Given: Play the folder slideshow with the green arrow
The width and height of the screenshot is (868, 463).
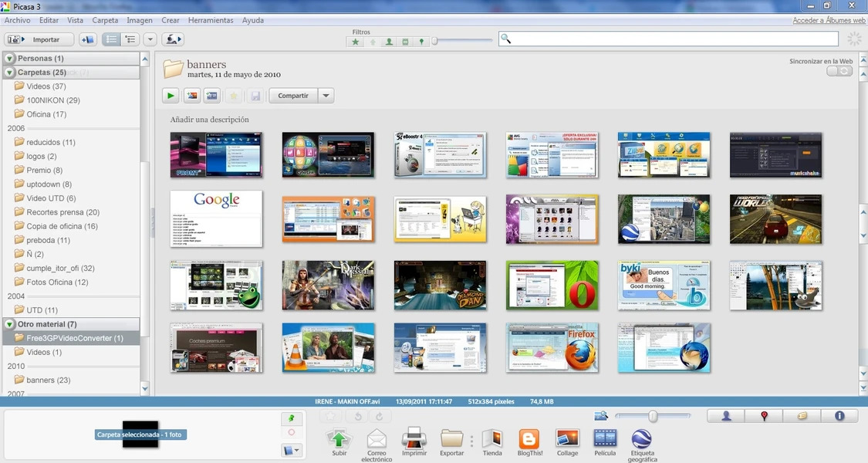Looking at the screenshot, I should coord(171,96).
